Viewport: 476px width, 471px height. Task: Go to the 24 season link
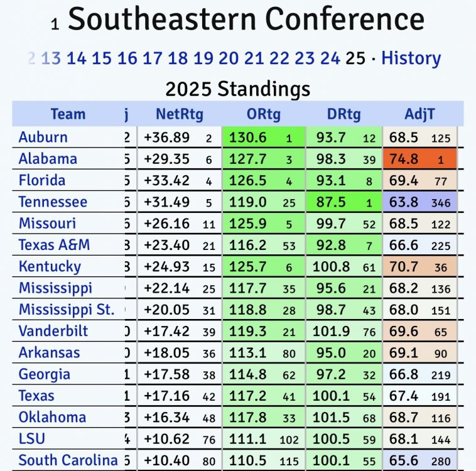[x=330, y=58]
